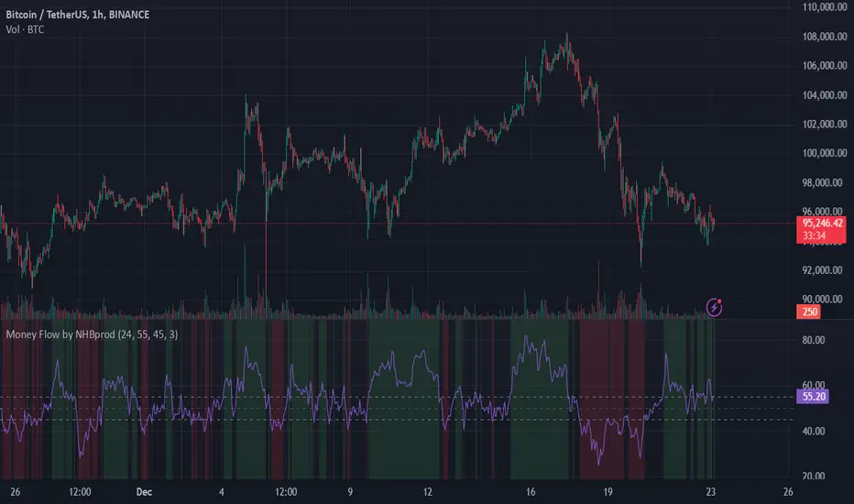Click Money Flow by NHBprod indicator label
Image resolution: width=854 pixels, height=504 pixels.
[x=92, y=334]
